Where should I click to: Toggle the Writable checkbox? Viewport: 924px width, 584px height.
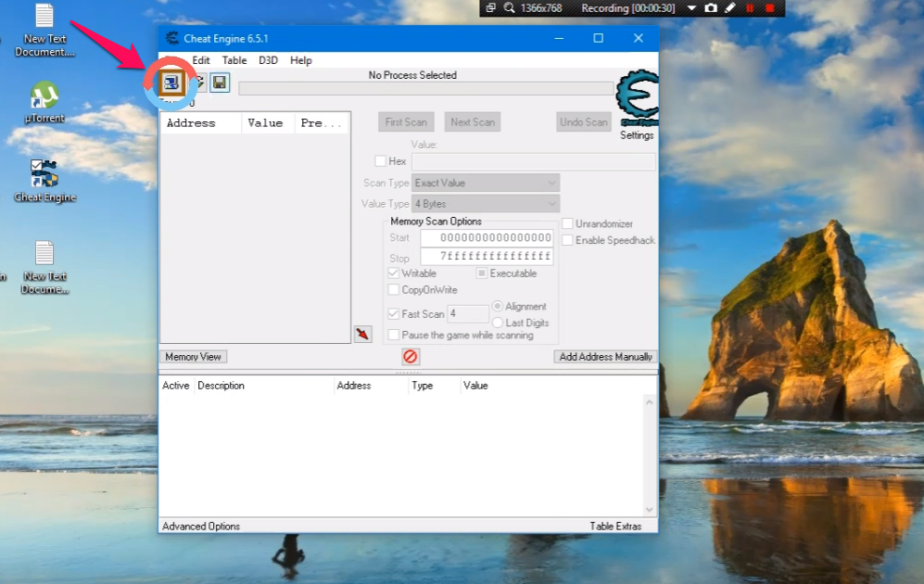point(394,273)
